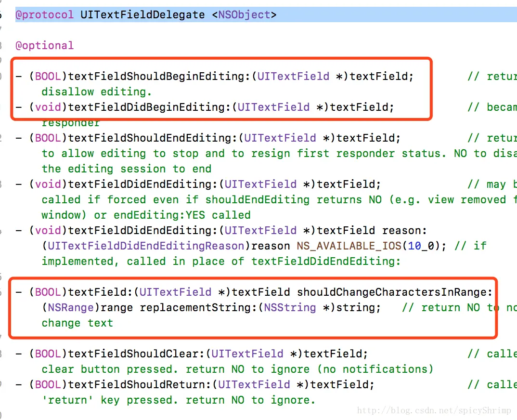This screenshot has height=420, width=517.
Task: Click comment 'window) or endEditing:YES called'
Action: [x=146, y=215]
